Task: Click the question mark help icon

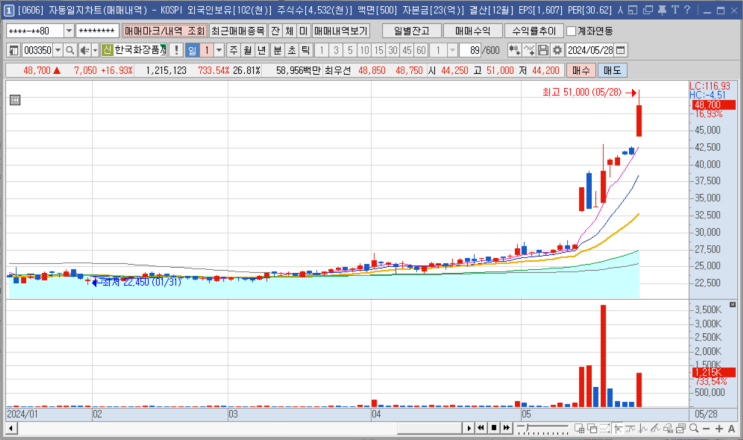Action: pyautogui.click(x=687, y=10)
